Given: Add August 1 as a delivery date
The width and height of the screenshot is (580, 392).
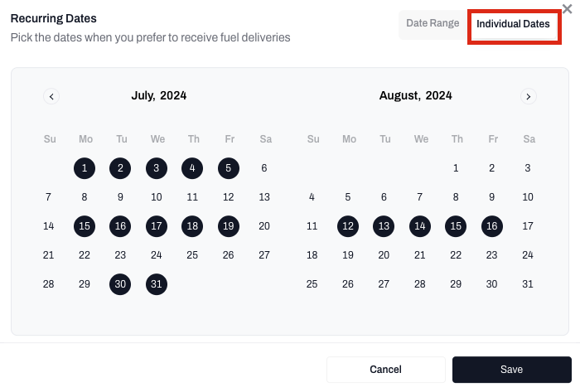Looking at the screenshot, I should (x=456, y=168).
